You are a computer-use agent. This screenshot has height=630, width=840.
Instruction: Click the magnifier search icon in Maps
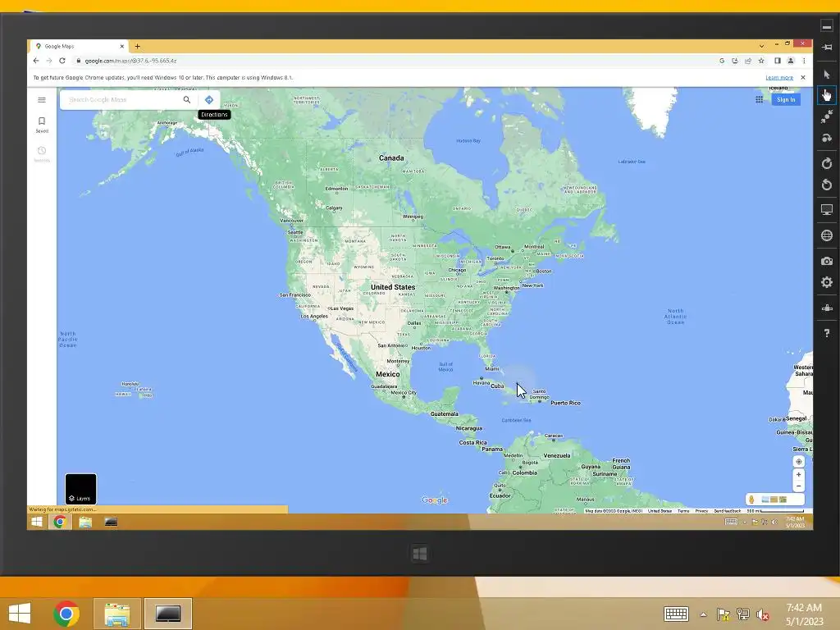click(x=187, y=99)
